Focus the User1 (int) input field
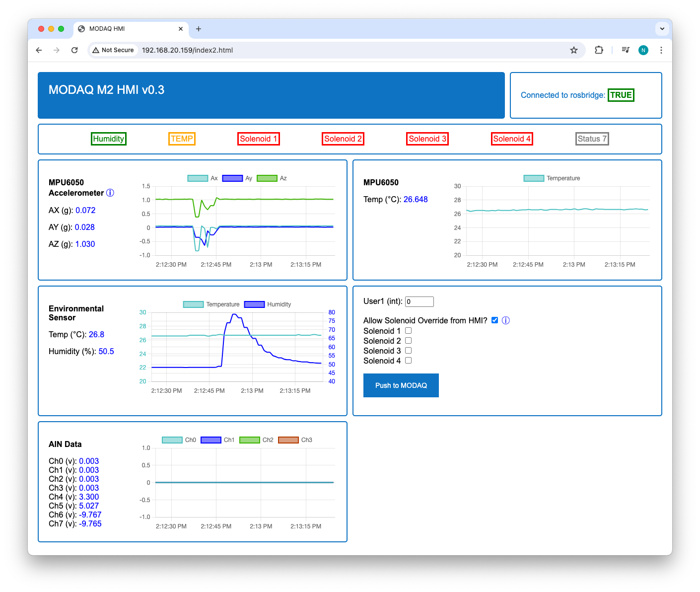Viewport: 700px width, 592px height. 419,301
